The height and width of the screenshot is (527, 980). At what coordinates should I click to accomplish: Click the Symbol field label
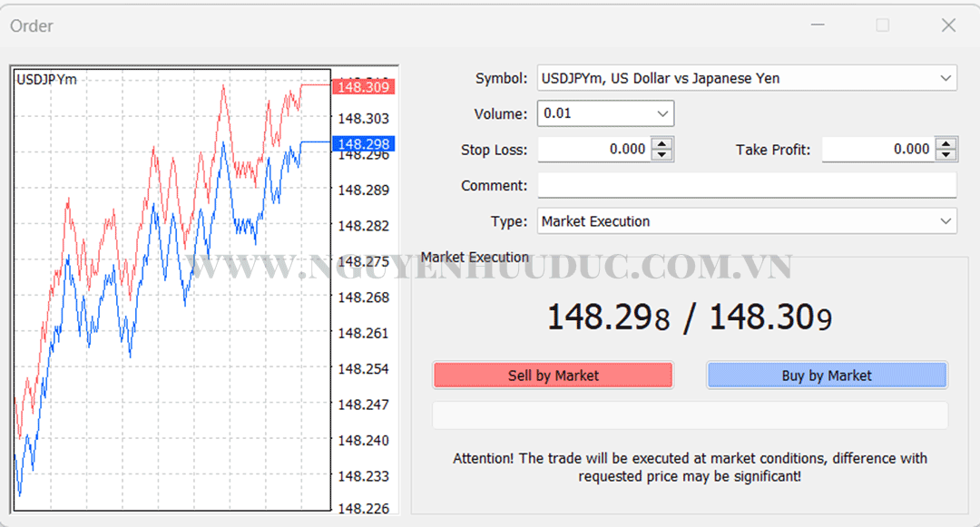pyautogui.click(x=501, y=78)
